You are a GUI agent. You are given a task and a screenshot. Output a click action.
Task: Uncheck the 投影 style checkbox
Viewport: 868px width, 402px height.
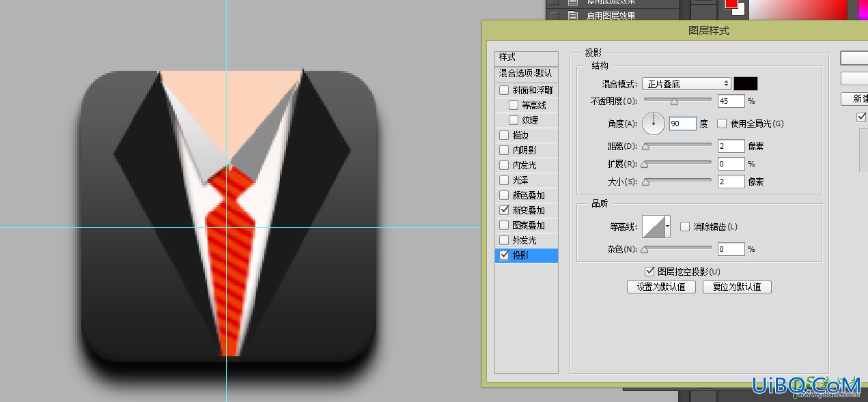point(504,255)
